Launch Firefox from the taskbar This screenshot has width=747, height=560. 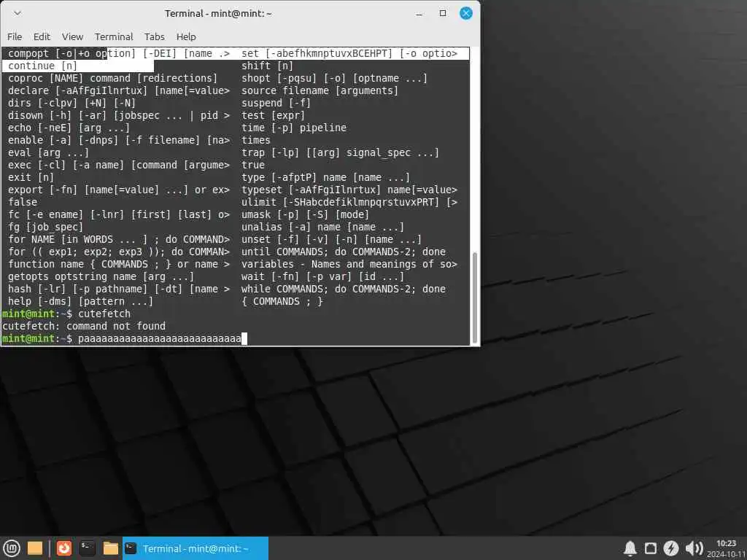pyautogui.click(x=64, y=548)
